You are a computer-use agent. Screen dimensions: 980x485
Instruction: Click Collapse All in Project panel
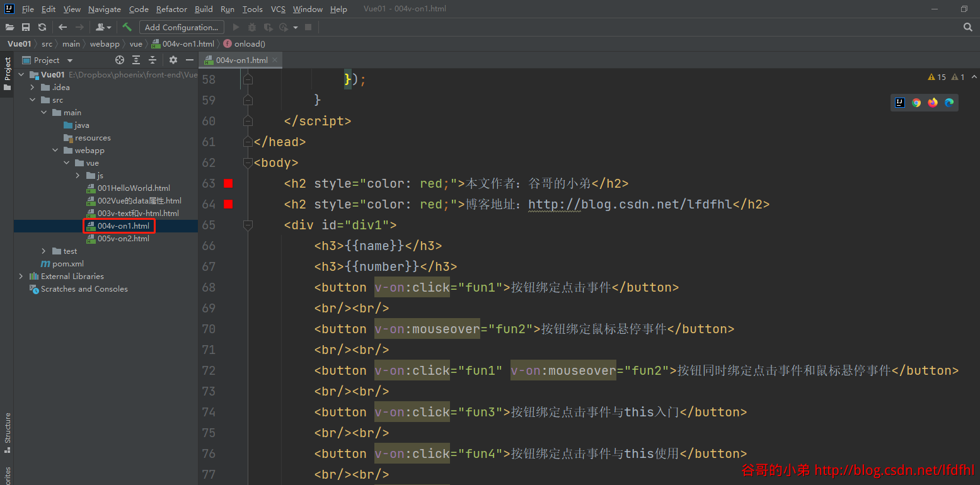153,60
